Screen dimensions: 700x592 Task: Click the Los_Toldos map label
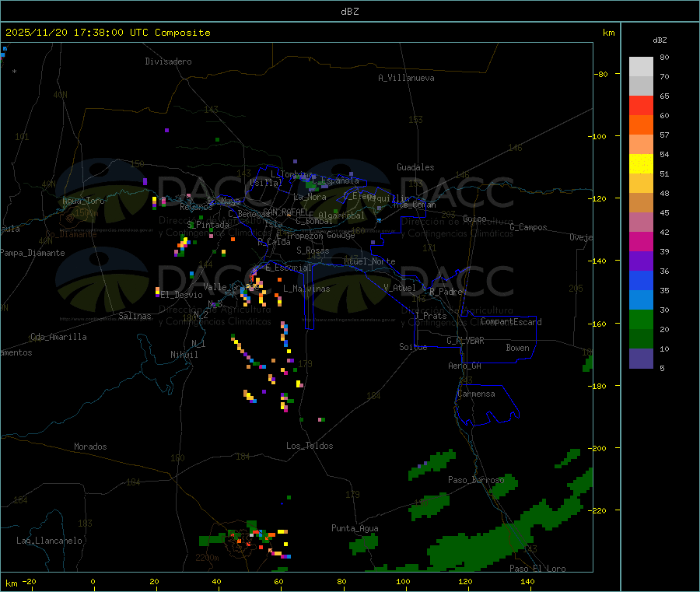310,446
